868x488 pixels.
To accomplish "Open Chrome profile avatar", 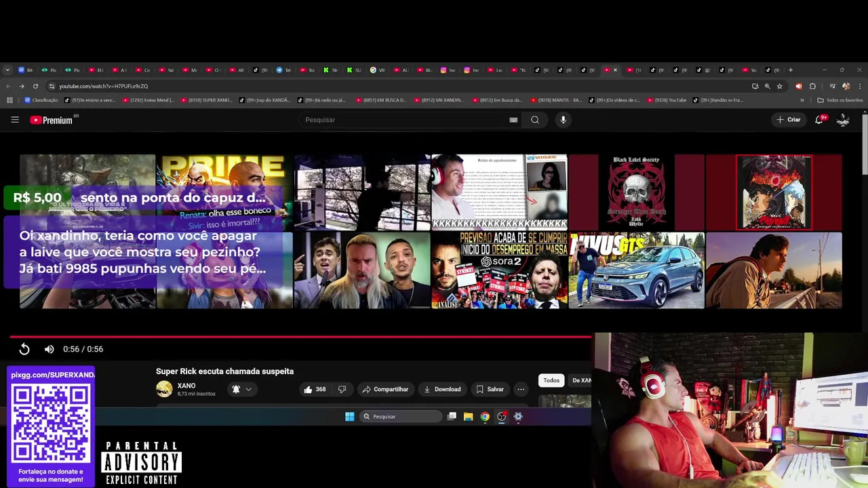I will click(x=846, y=86).
